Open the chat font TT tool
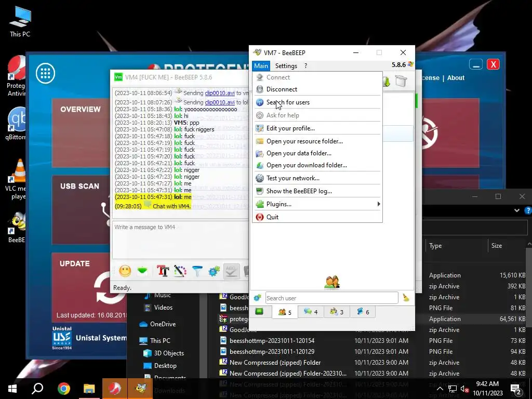Image resolution: width=532 pixels, height=399 pixels. pyautogui.click(x=163, y=271)
